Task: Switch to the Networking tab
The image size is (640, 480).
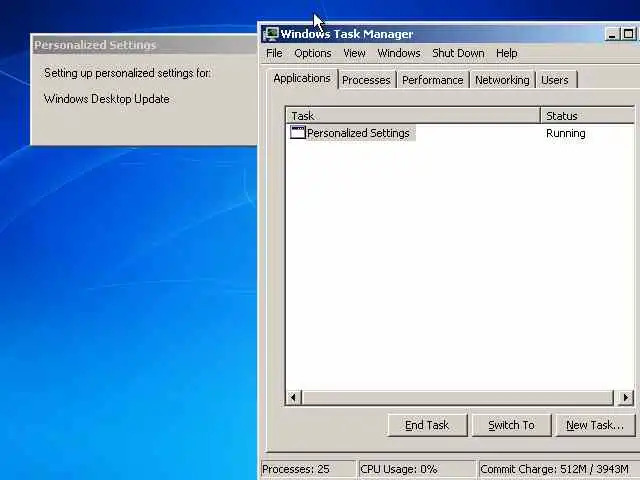Action: [502, 80]
